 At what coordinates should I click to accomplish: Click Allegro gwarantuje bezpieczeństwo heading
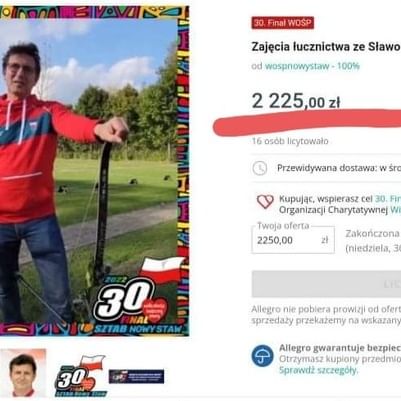pyautogui.click(x=340, y=348)
